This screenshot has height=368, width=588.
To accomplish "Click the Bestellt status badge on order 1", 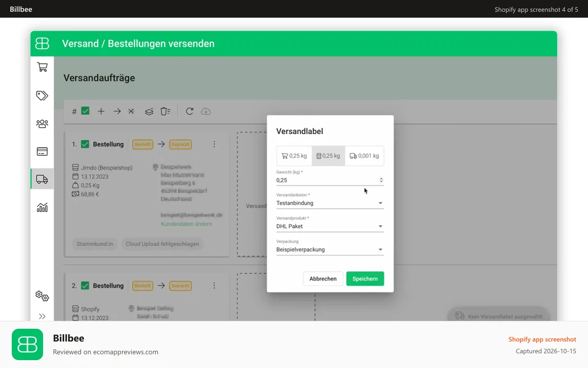I will point(143,144).
